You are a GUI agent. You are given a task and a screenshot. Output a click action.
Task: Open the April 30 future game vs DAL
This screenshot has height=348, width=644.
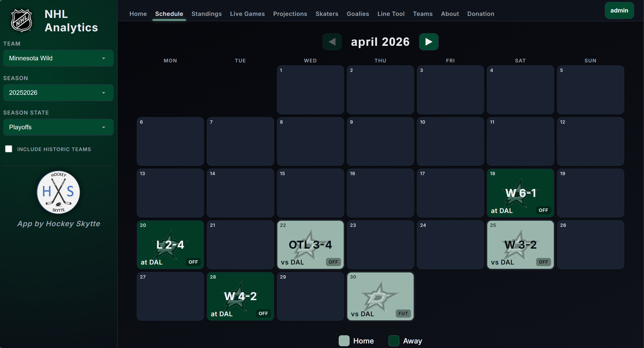tap(380, 296)
